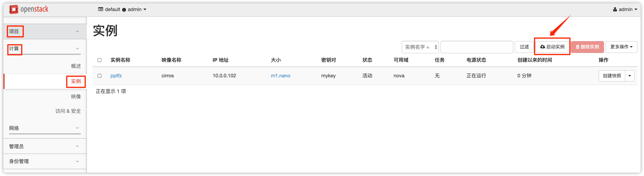Click the 活动 status cell
Screen dimensions: 644x176
[367, 76]
